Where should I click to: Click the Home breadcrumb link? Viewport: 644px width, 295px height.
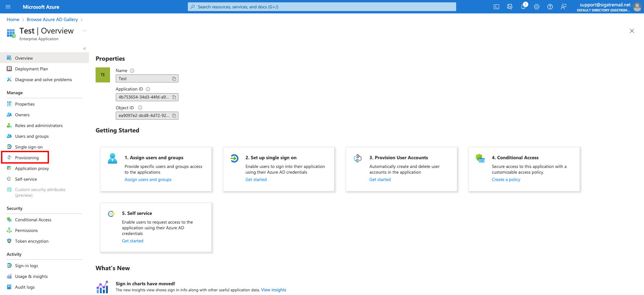(13, 19)
